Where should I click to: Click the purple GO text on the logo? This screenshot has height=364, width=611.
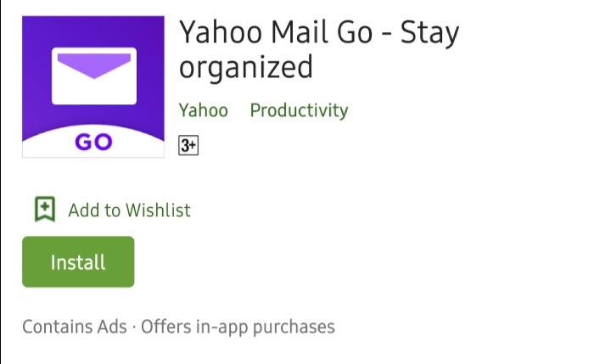[x=93, y=143]
